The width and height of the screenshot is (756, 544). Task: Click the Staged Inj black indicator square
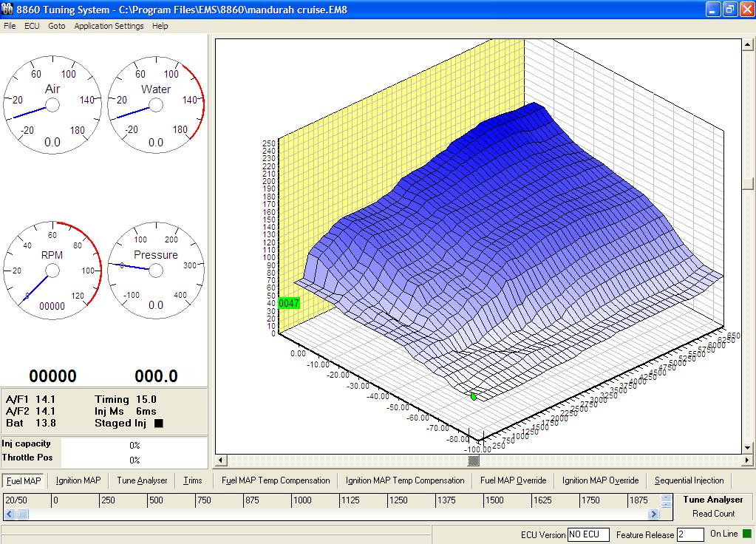pyautogui.click(x=158, y=424)
